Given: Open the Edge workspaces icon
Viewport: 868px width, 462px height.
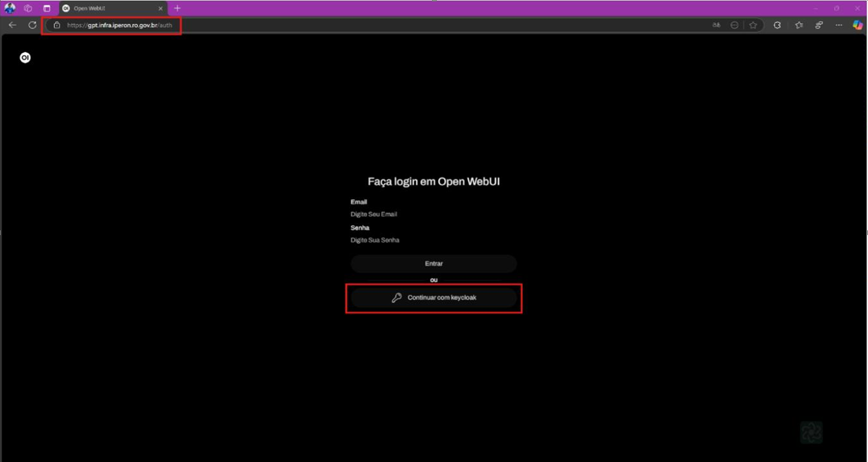Looking at the screenshot, I should coord(28,8).
